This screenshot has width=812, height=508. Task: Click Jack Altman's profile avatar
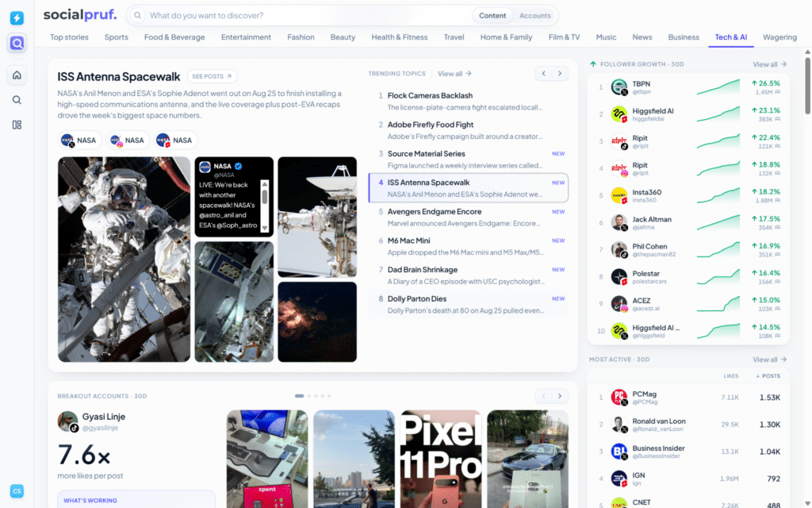pyautogui.click(x=619, y=222)
